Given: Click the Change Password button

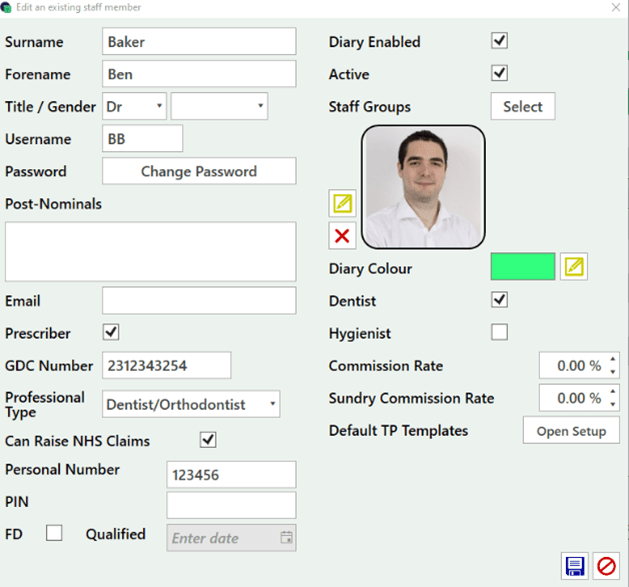Looking at the screenshot, I should point(199,171).
